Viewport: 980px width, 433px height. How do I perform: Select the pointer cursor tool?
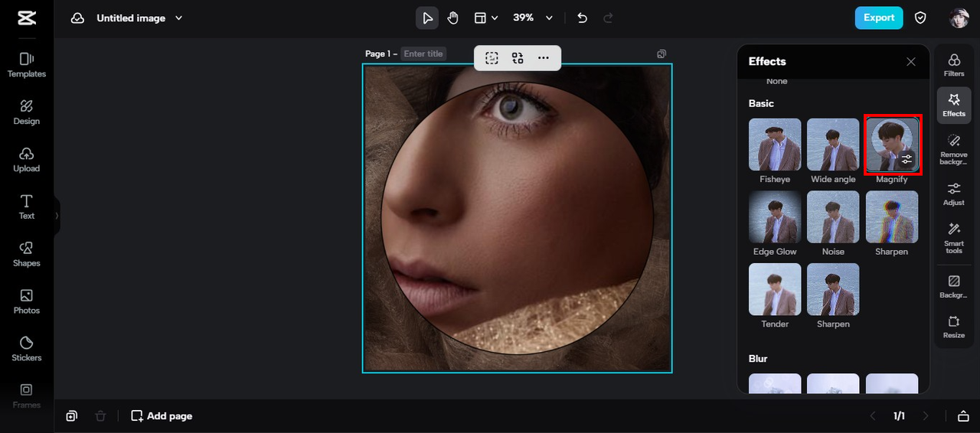tap(427, 18)
